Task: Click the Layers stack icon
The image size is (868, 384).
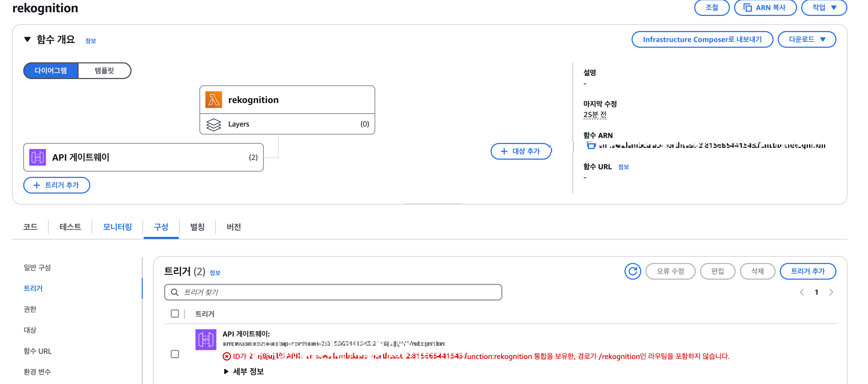Action: click(x=214, y=124)
